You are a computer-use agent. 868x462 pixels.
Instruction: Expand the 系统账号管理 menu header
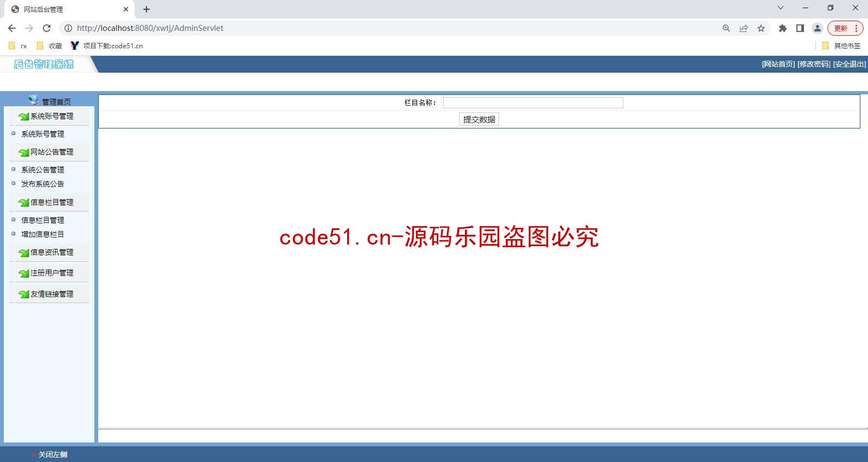[x=52, y=116]
